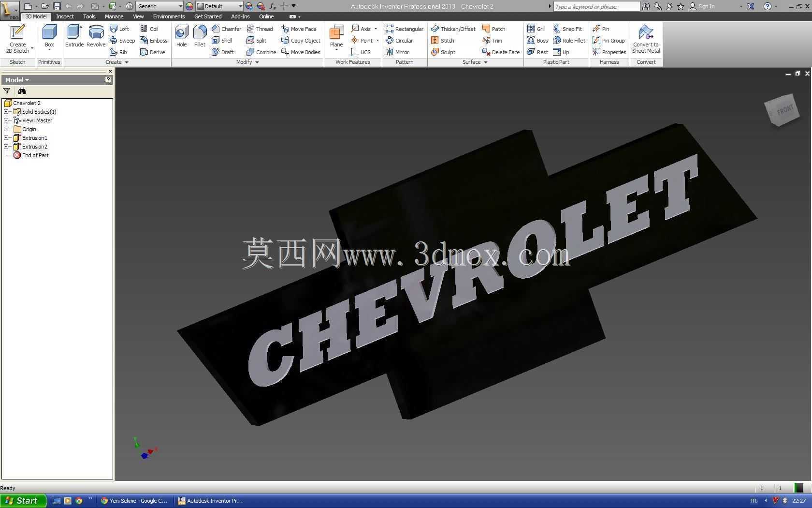
Task: Select the Shell tool
Action: coord(222,41)
